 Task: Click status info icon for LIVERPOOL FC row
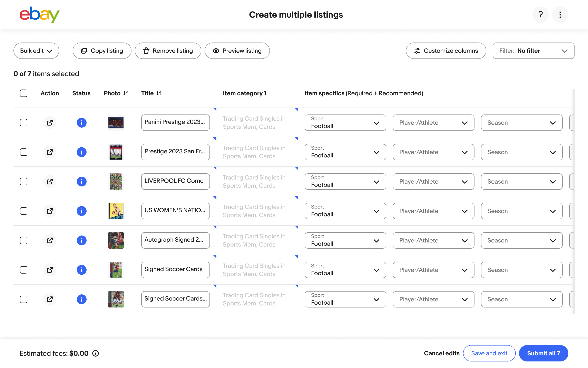point(82,182)
